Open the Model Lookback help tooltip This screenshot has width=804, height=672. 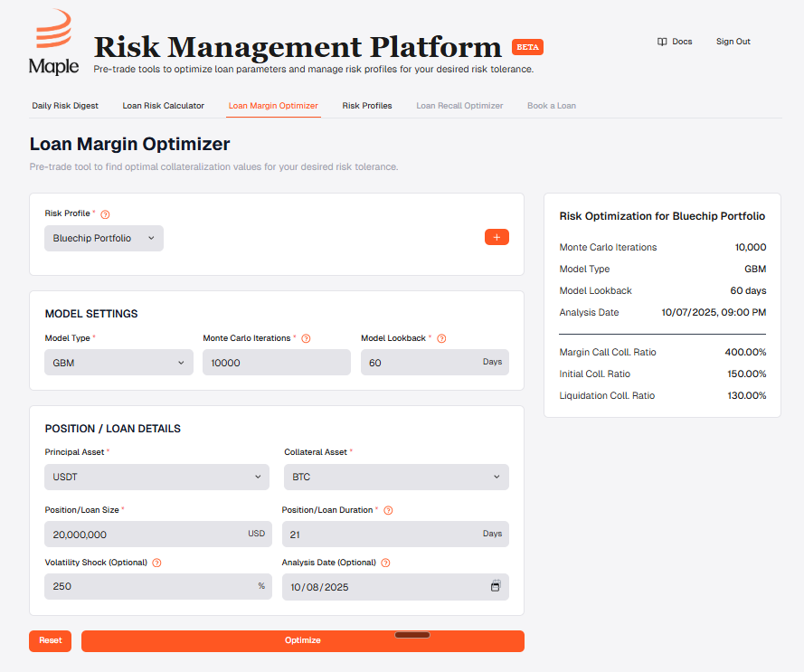point(440,337)
